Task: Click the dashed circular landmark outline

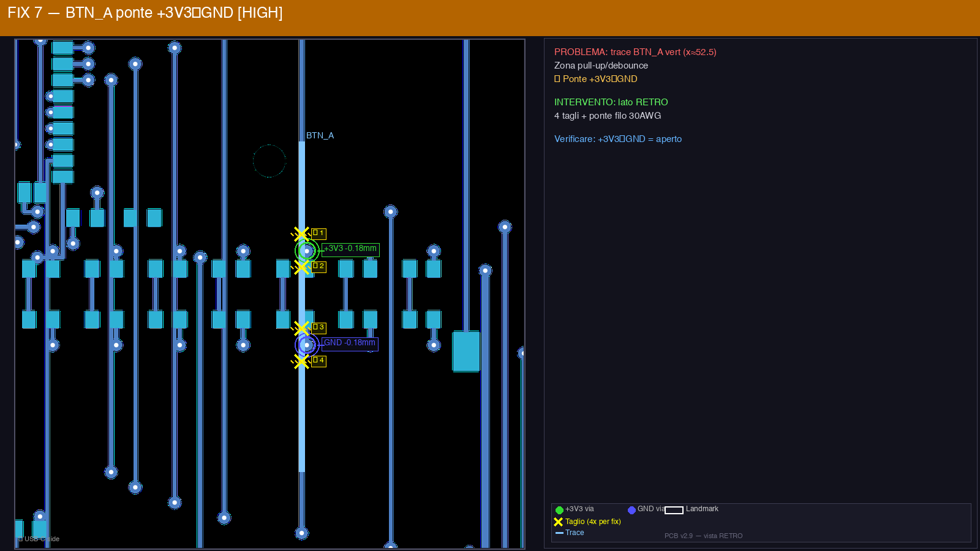Action: point(269,161)
